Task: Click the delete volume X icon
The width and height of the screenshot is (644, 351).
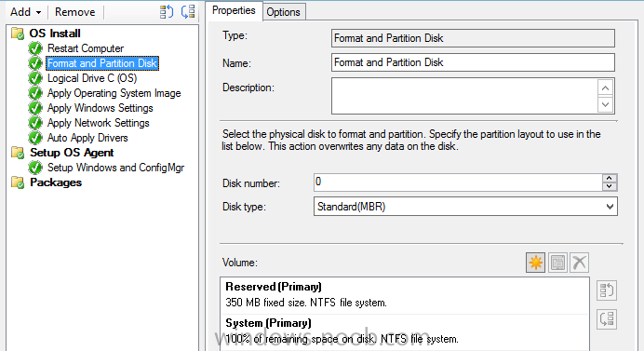Action: pos(579,263)
